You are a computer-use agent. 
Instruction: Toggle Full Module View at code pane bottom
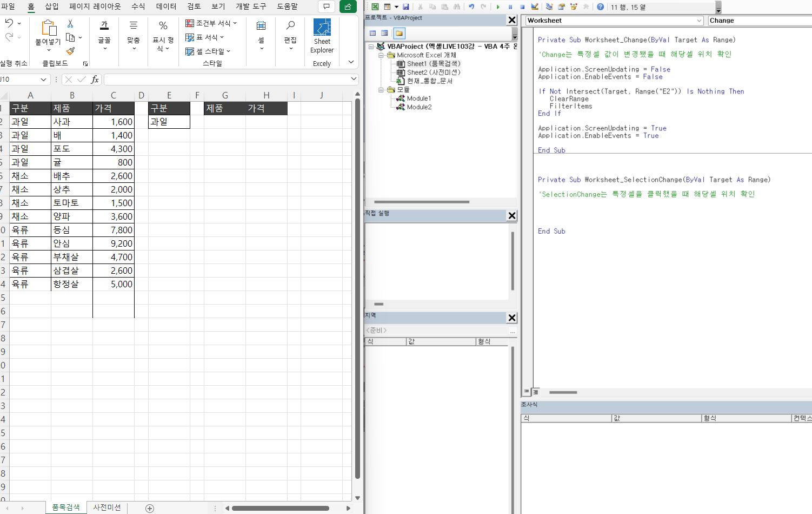[x=535, y=392]
